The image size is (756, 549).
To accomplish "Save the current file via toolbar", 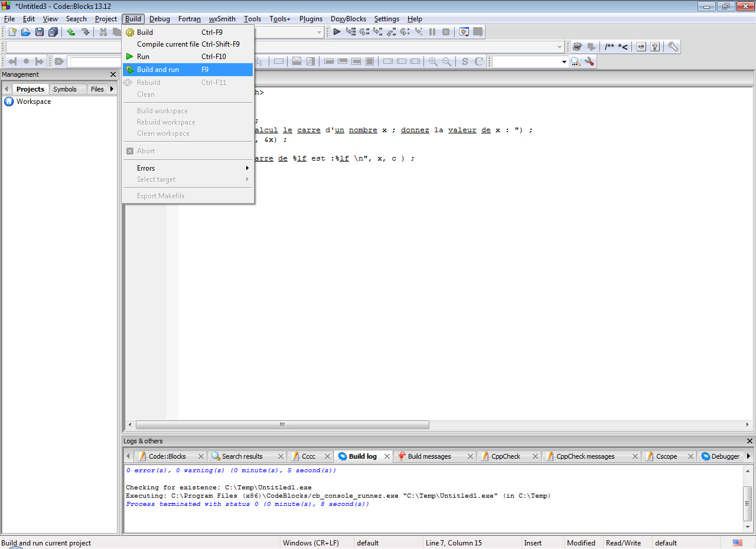I will click(40, 32).
